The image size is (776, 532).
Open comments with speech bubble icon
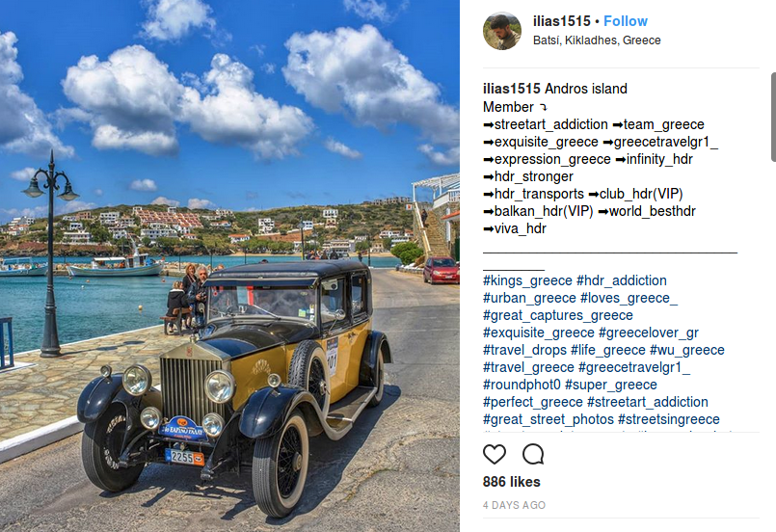[x=533, y=454]
